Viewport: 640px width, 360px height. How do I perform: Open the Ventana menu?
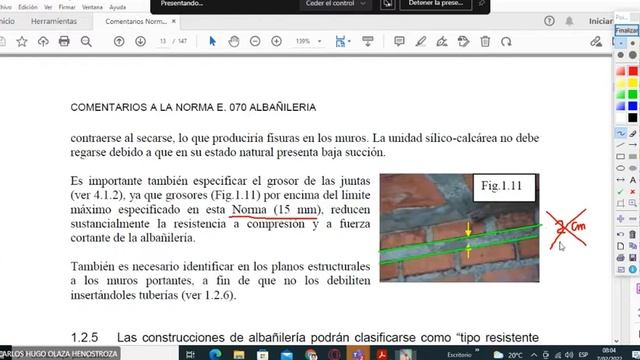92,7
